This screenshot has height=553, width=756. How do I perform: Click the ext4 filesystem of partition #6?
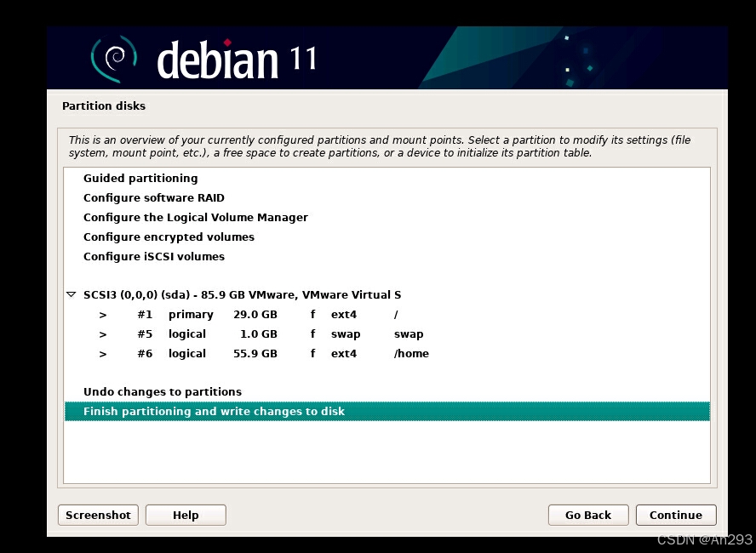(344, 354)
